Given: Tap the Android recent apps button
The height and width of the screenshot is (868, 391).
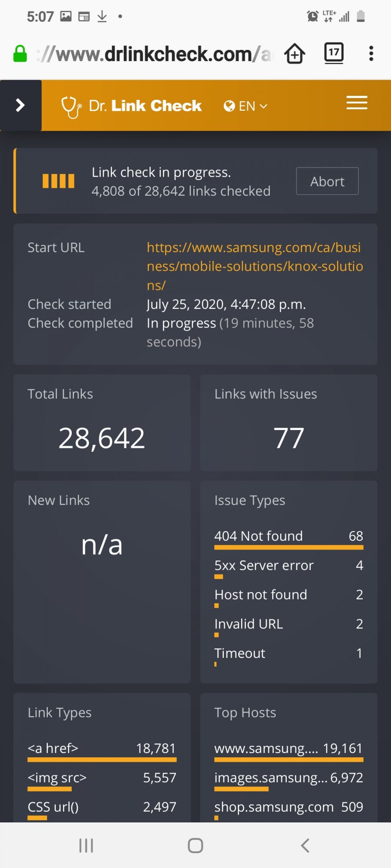Looking at the screenshot, I should tap(86, 845).
